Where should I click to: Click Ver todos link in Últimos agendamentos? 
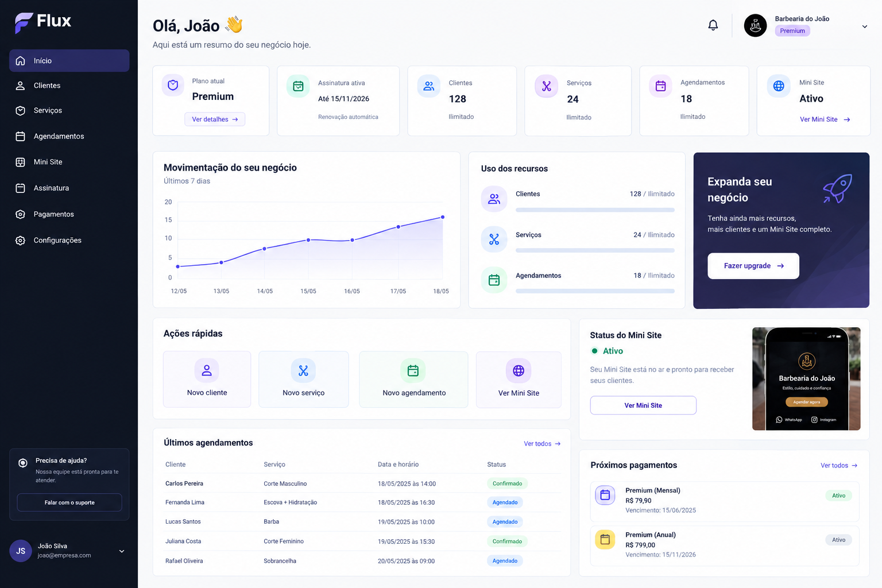(542, 444)
